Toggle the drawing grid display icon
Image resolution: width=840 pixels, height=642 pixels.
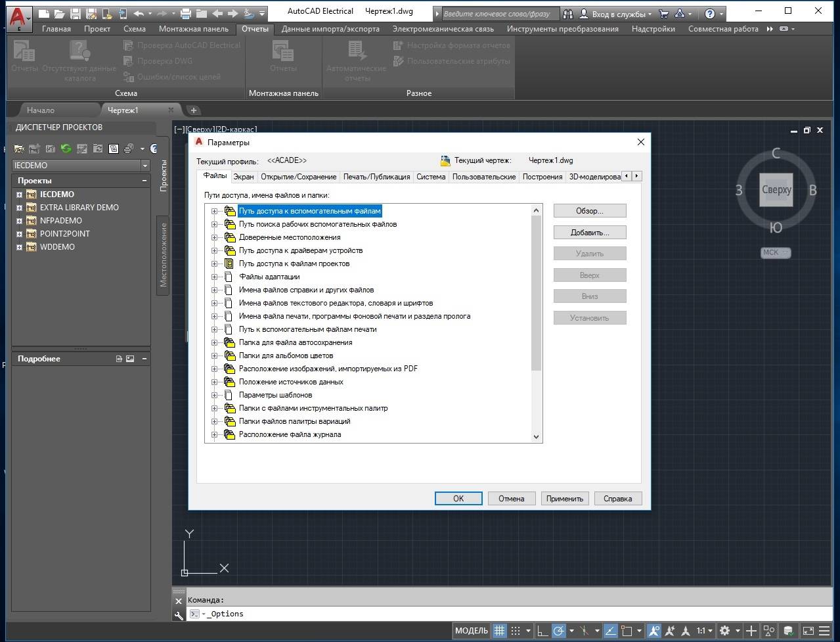click(x=500, y=631)
